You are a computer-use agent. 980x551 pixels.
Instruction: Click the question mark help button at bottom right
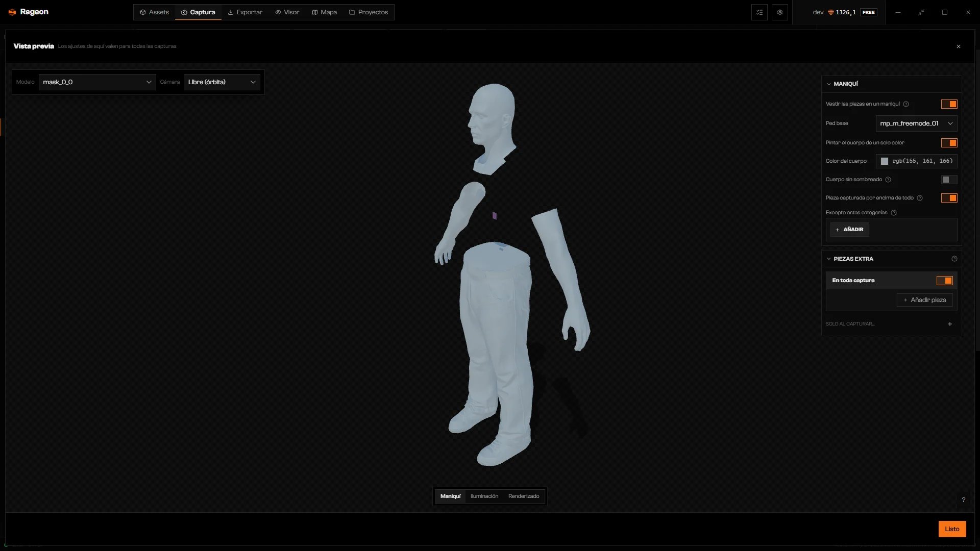[x=964, y=500]
